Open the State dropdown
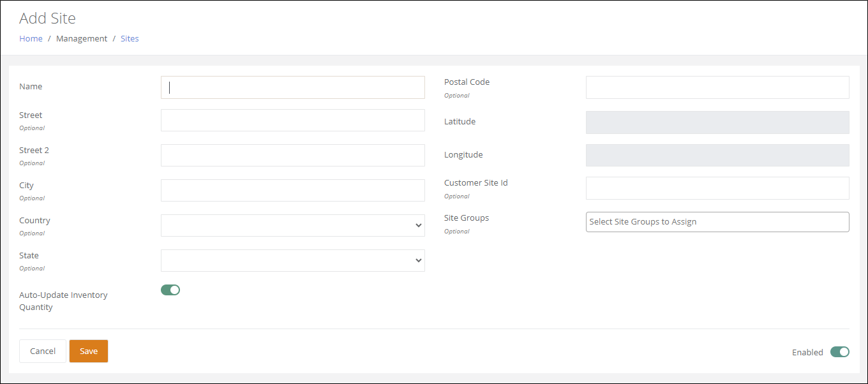 click(292, 260)
